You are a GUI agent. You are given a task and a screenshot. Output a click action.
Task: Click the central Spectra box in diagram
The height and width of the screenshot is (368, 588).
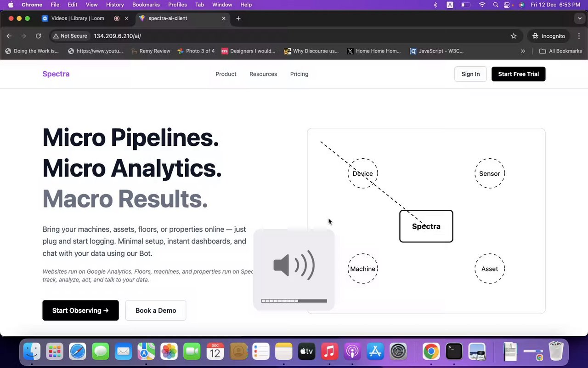coord(426,226)
